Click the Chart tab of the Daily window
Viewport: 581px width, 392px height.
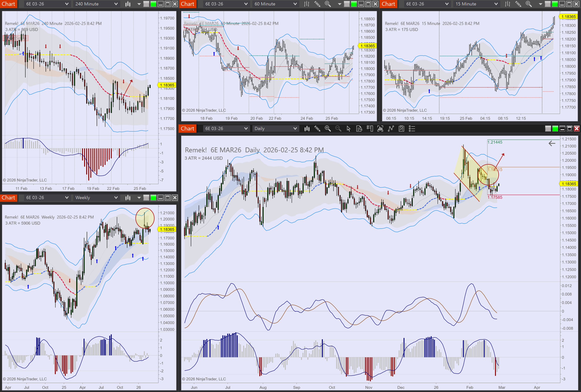[x=187, y=129]
